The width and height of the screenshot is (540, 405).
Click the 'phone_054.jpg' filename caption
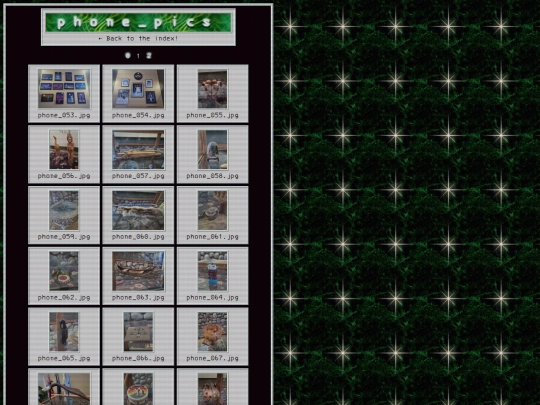[138, 115]
